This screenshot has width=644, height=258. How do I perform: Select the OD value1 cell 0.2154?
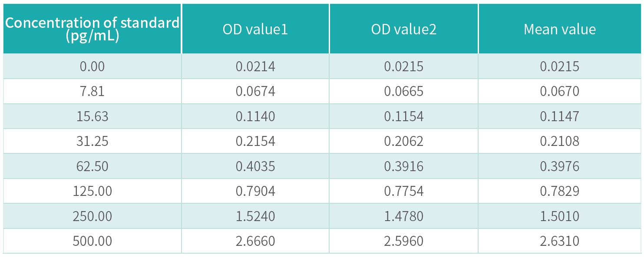point(255,141)
